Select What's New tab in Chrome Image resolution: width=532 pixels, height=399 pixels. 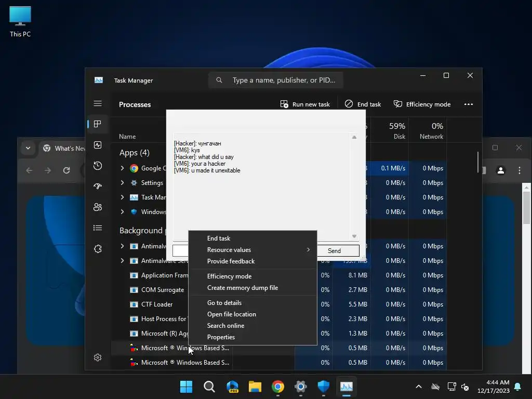(63, 148)
